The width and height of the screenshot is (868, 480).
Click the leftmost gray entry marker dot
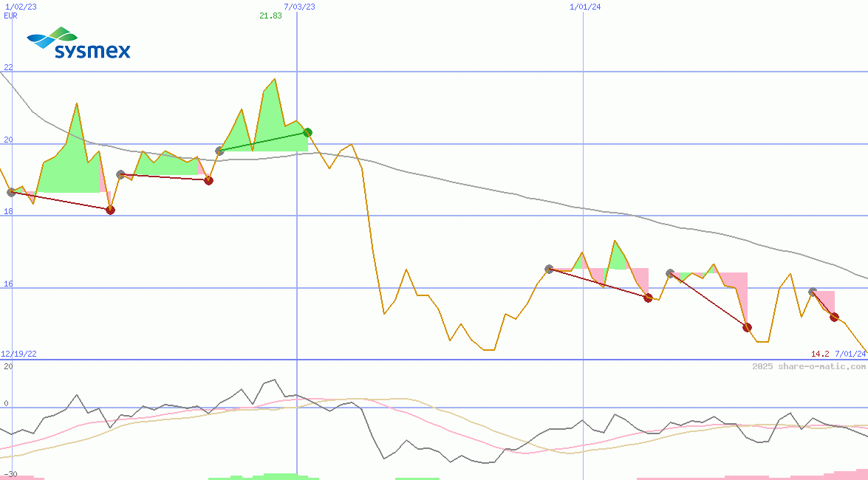pyautogui.click(x=11, y=192)
